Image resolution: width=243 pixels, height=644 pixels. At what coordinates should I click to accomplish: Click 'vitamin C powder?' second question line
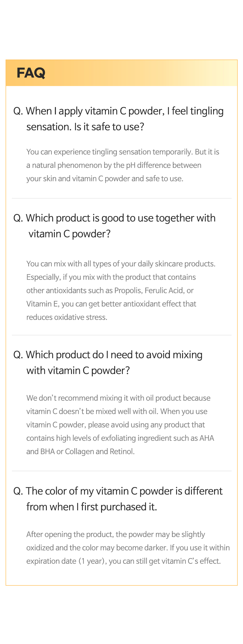(69, 234)
